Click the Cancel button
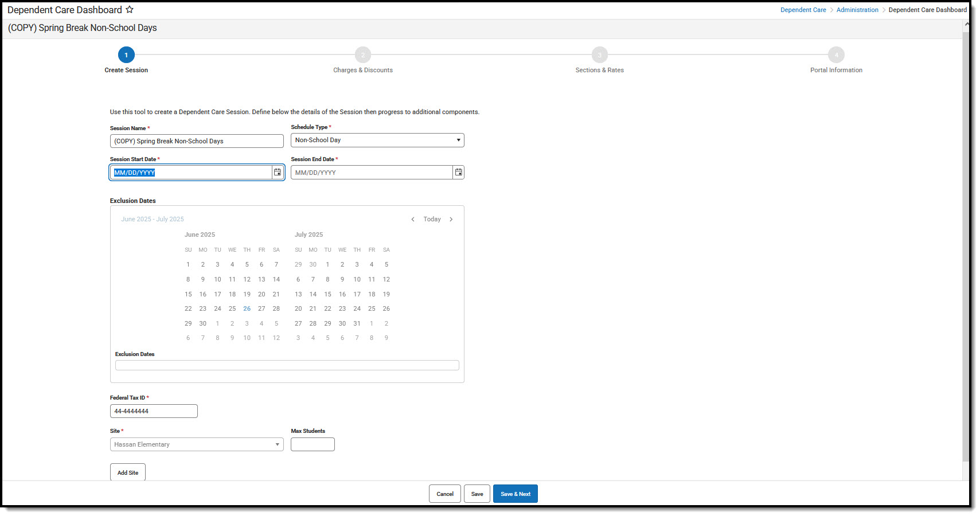Screen dimensions: 980x516 click(x=445, y=494)
